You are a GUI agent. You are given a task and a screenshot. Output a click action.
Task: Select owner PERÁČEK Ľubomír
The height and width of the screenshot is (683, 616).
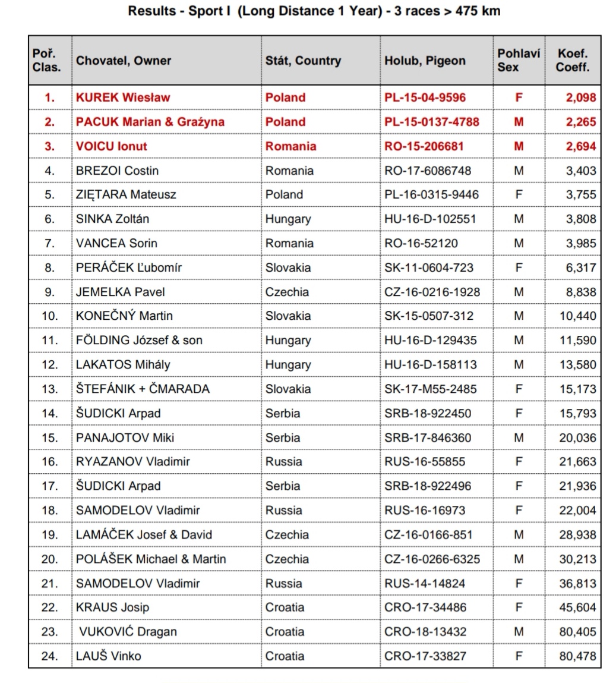pyautogui.click(x=128, y=267)
